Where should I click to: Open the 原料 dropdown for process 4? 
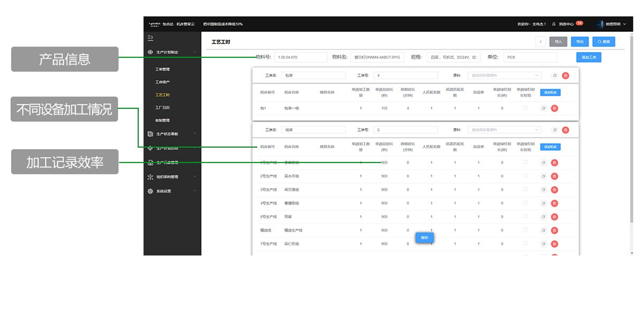[504, 75]
